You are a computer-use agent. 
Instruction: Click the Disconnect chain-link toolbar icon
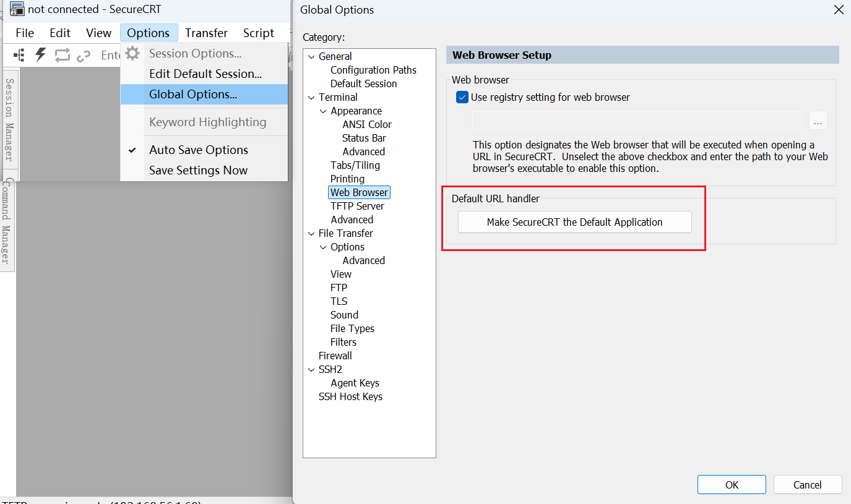click(84, 56)
